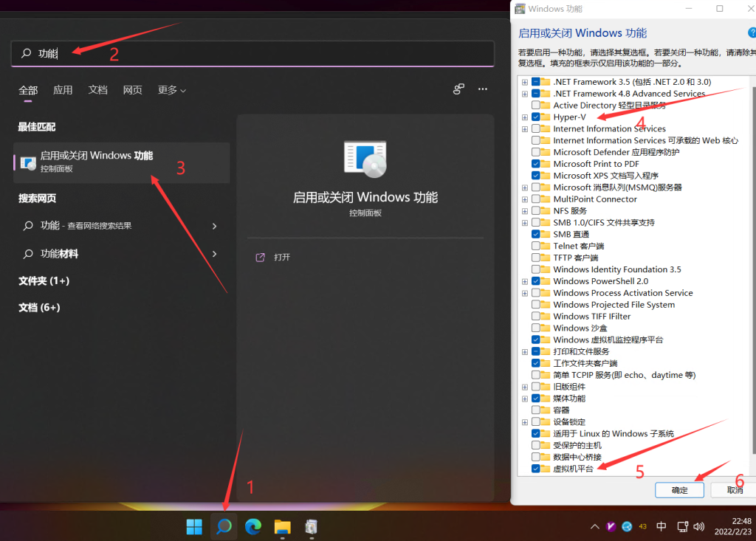Image resolution: width=756 pixels, height=541 pixels.
Task: Launch Microsoft Edge from the taskbar
Action: click(x=253, y=526)
